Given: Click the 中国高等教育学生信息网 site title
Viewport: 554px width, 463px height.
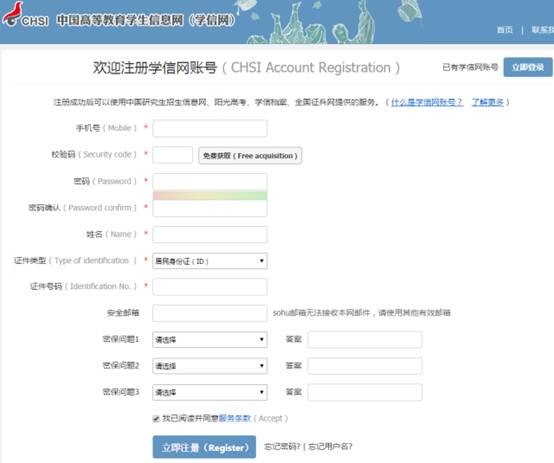Looking at the screenshot, I should (146, 20).
